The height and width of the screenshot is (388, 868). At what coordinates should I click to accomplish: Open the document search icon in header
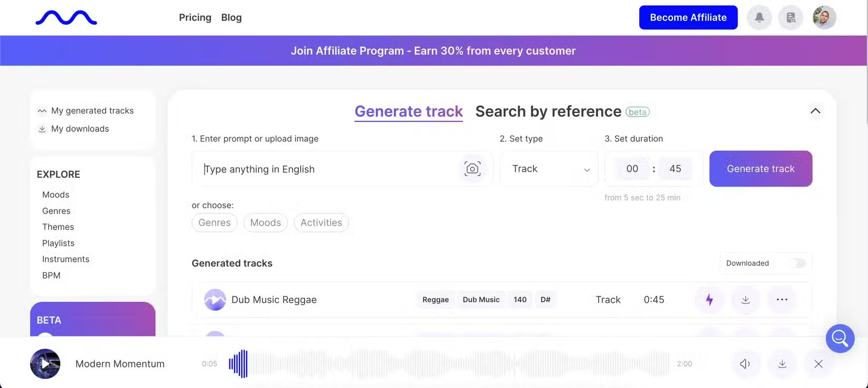pyautogui.click(x=791, y=17)
